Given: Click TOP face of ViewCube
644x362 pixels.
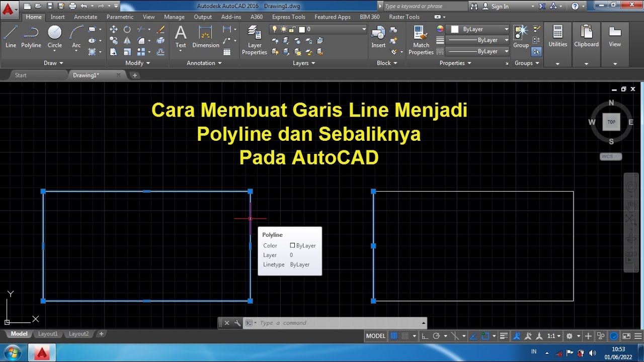Looking at the screenshot, I should 611,122.
